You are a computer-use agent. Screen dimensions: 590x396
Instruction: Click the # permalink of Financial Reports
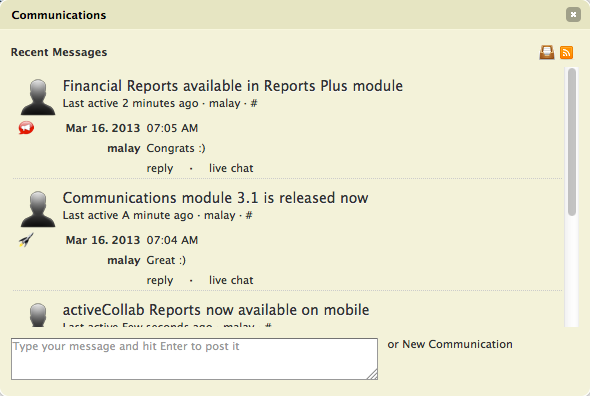pyautogui.click(x=254, y=103)
